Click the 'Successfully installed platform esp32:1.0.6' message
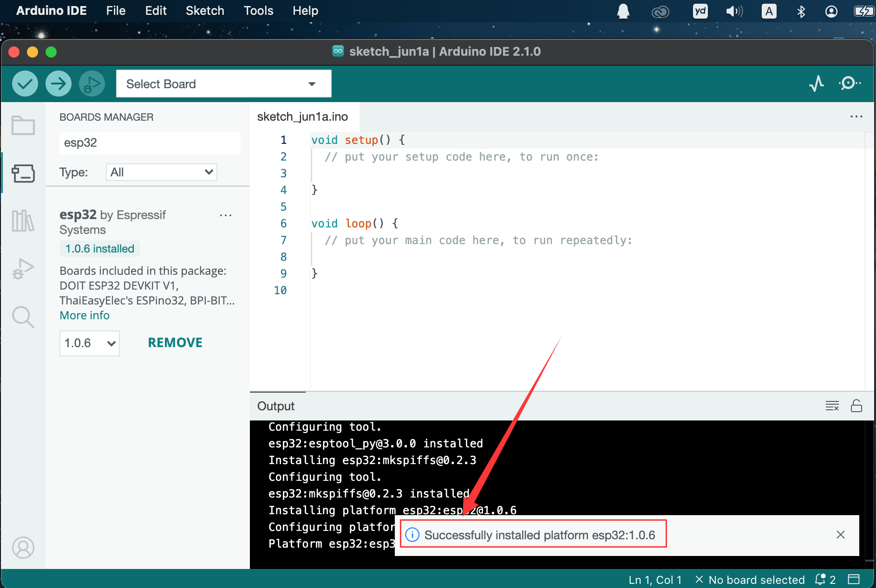 pyautogui.click(x=540, y=535)
